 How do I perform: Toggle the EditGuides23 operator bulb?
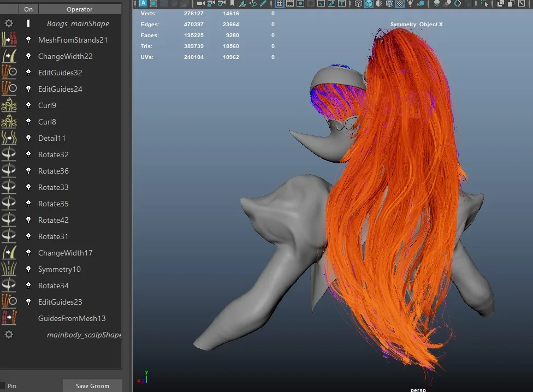28,301
